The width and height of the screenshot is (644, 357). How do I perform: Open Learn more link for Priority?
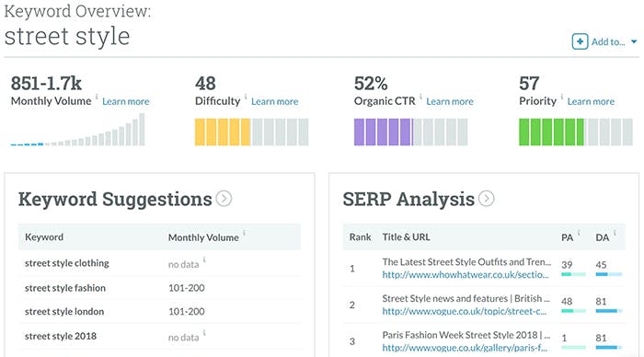pyautogui.click(x=591, y=101)
